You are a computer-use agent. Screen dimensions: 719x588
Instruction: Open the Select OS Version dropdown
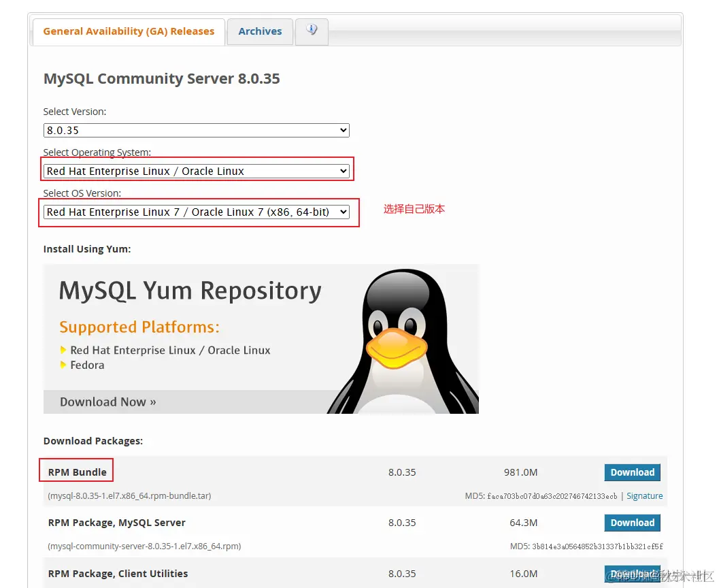point(197,212)
